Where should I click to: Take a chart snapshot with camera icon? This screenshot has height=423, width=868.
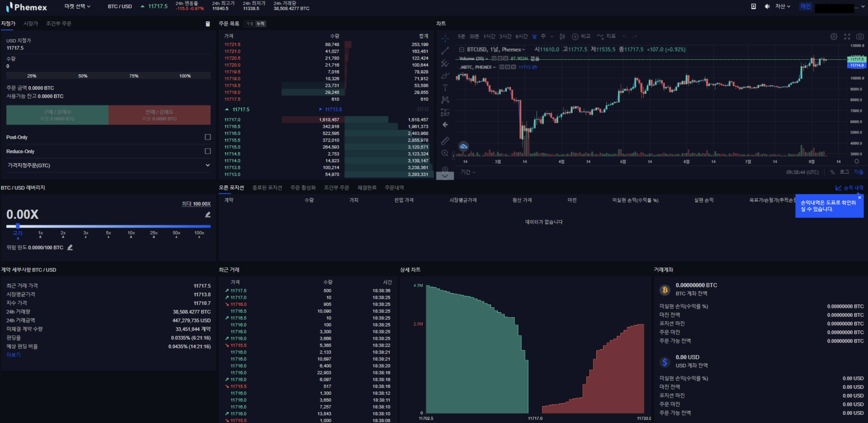[860, 36]
